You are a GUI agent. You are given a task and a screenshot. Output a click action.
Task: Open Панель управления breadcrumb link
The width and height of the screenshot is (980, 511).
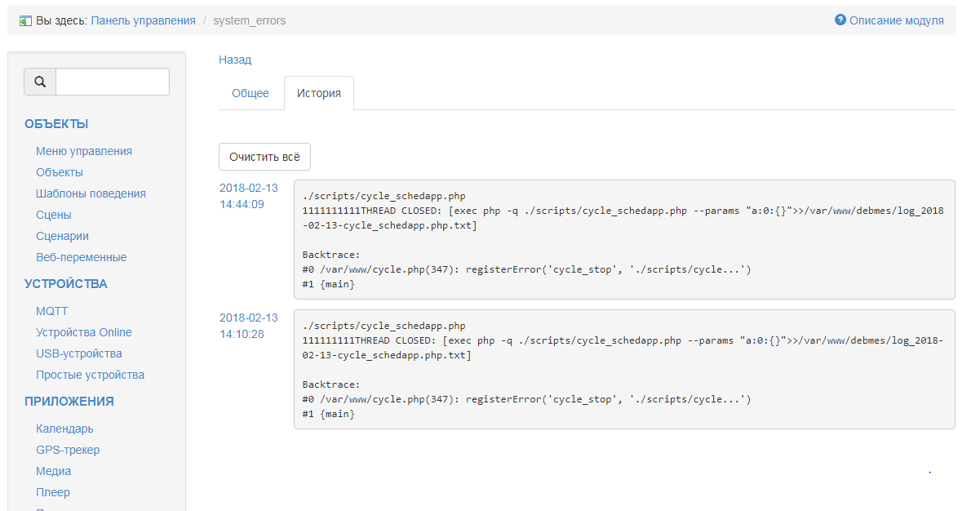click(x=143, y=20)
